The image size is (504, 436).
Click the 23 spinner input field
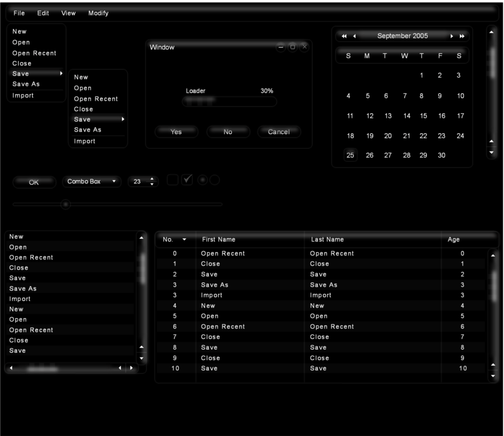[x=138, y=182]
